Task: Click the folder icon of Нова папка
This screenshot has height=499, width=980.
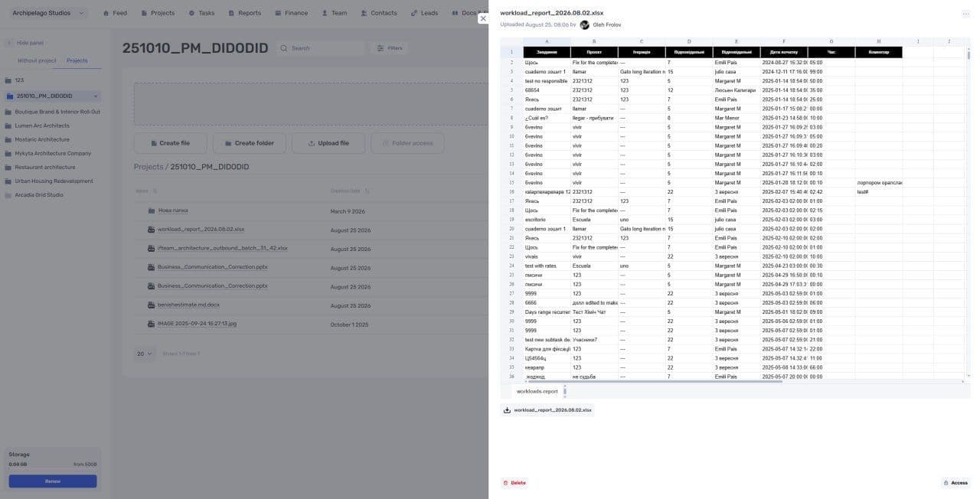Action: click(151, 210)
